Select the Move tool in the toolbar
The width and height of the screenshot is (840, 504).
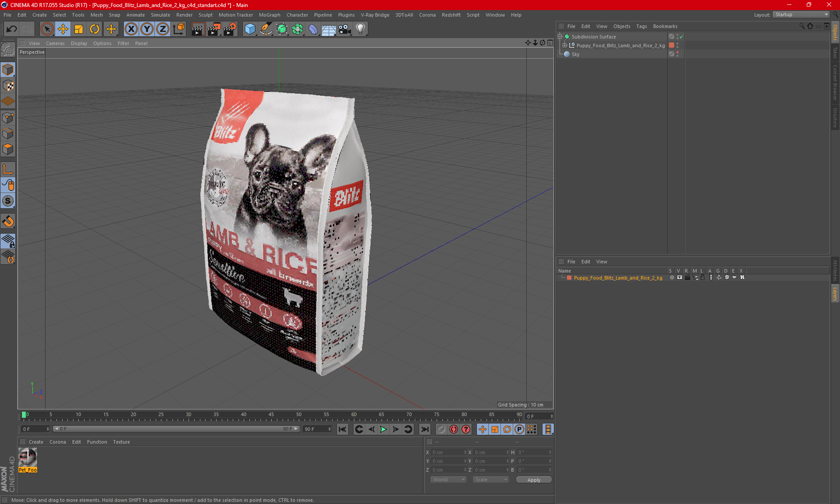[63, 29]
